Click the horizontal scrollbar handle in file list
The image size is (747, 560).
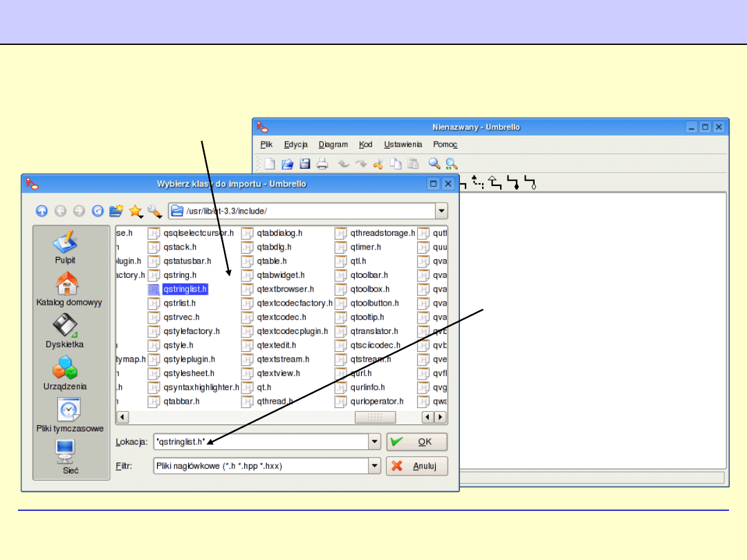[375, 418]
